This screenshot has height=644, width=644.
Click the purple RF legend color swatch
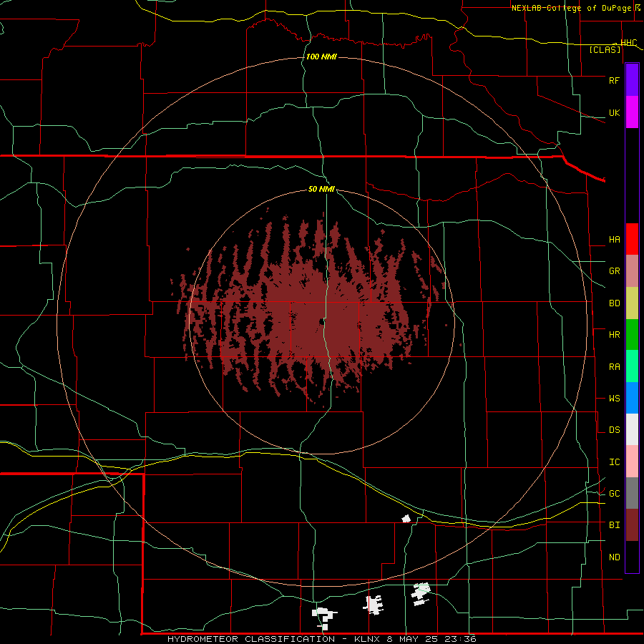[x=632, y=80]
